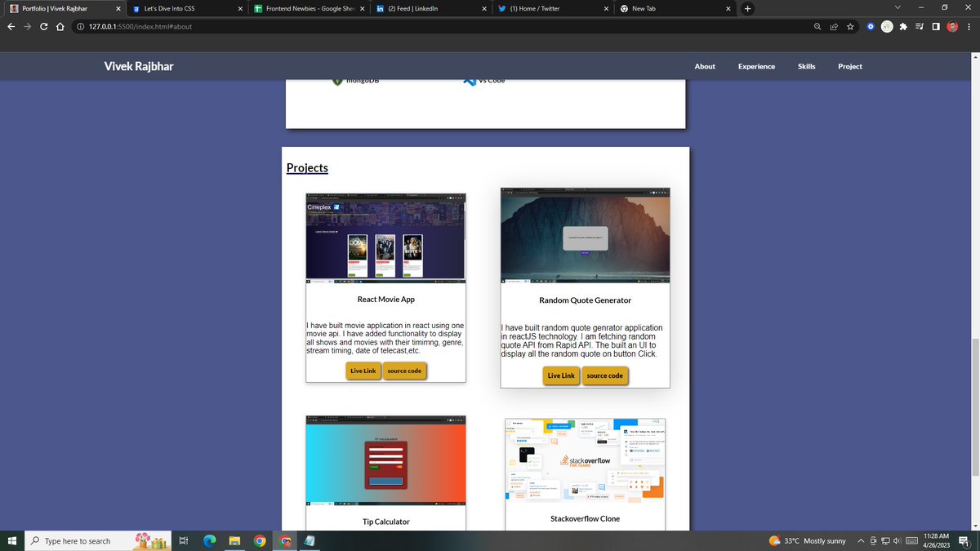The image size is (980, 551).
Task: Navigate to Skills in the navbar
Action: (806, 66)
